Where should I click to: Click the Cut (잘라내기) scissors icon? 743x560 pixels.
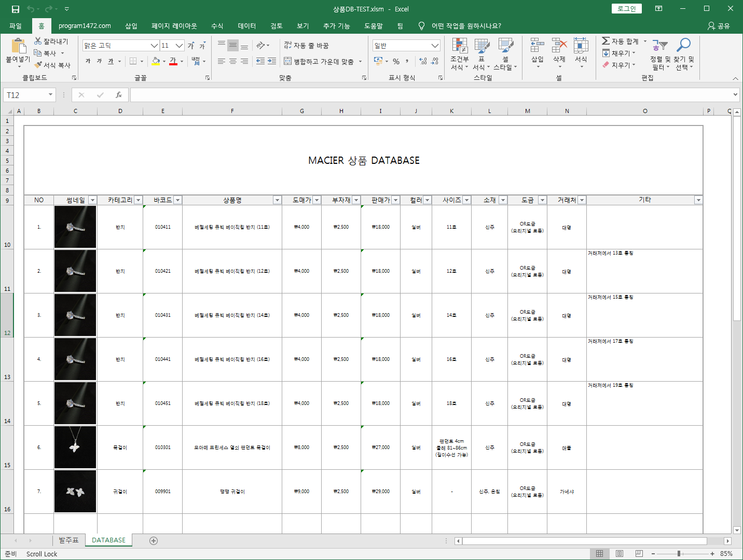38,41
